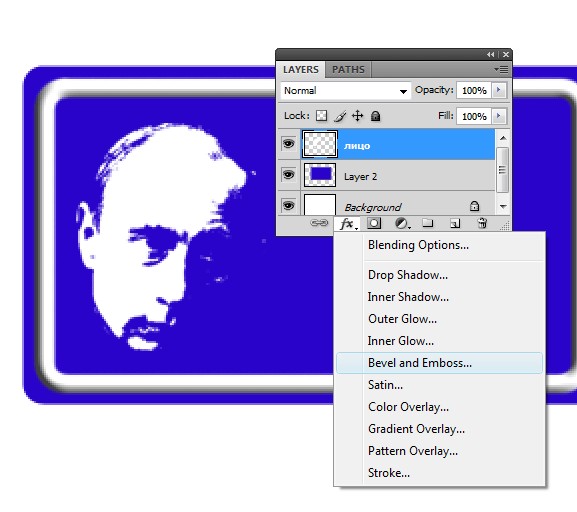Open the blend mode Normal dropdown

[x=346, y=91]
